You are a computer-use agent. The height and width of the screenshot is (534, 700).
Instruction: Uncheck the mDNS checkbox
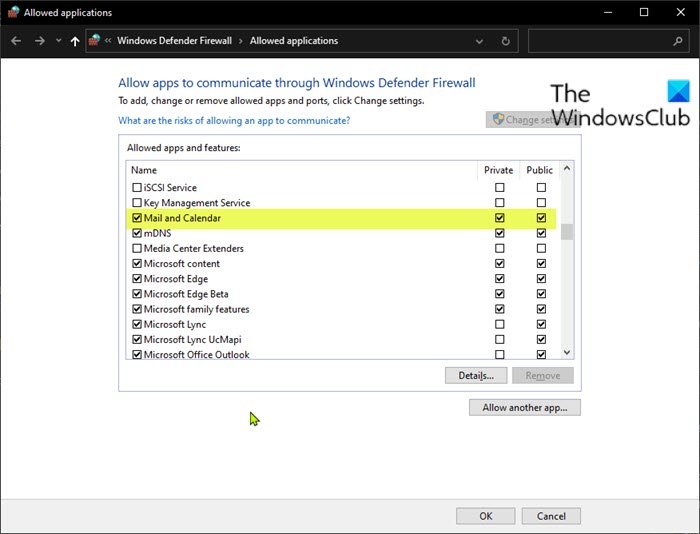(x=137, y=233)
